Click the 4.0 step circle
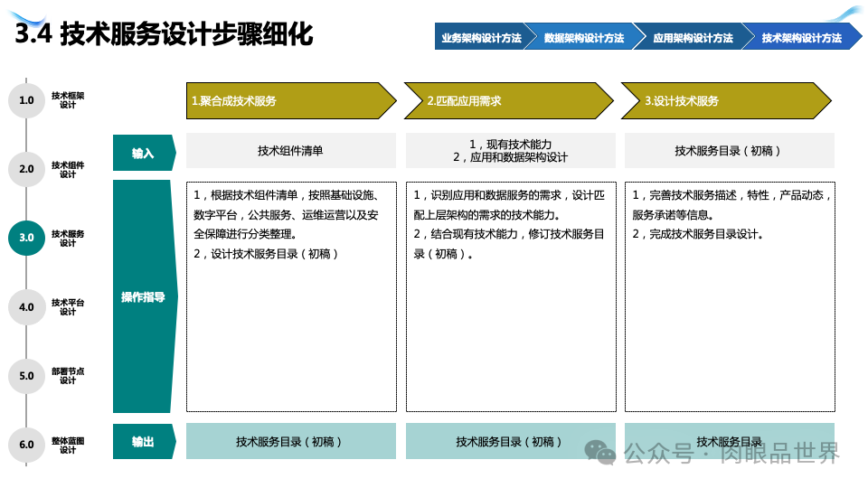This screenshot has width=868, height=488. tap(26, 307)
